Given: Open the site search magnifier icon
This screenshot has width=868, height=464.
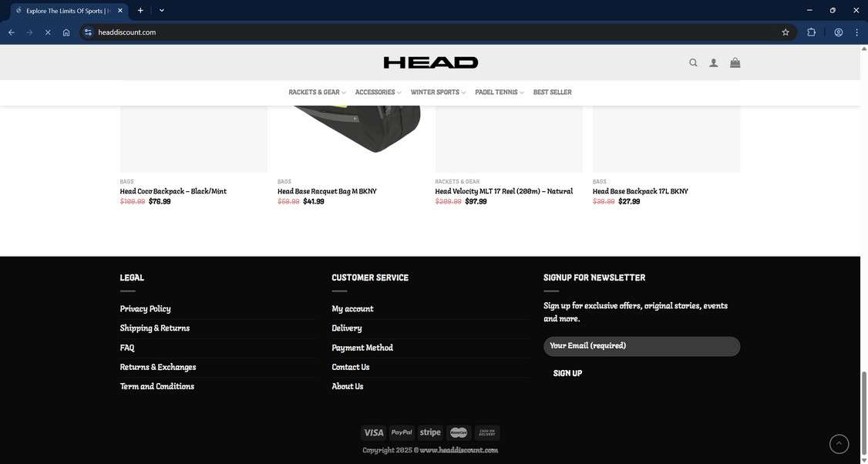Looking at the screenshot, I should (x=692, y=63).
